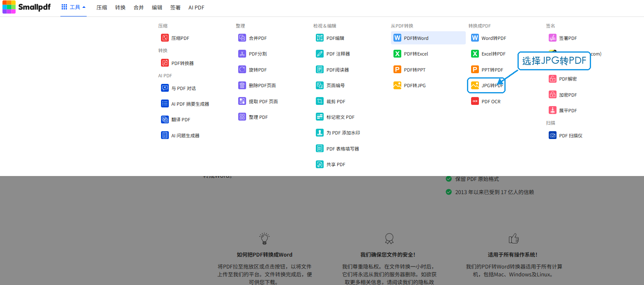Click the Word转PDF W icon

click(x=475, y=38)
